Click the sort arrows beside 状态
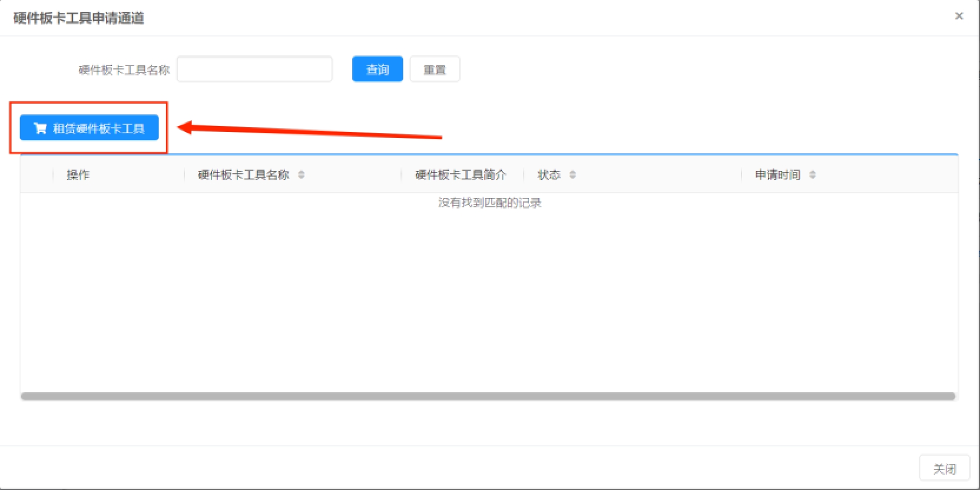This screenshot has width=980, height=490. pos(572,175)
